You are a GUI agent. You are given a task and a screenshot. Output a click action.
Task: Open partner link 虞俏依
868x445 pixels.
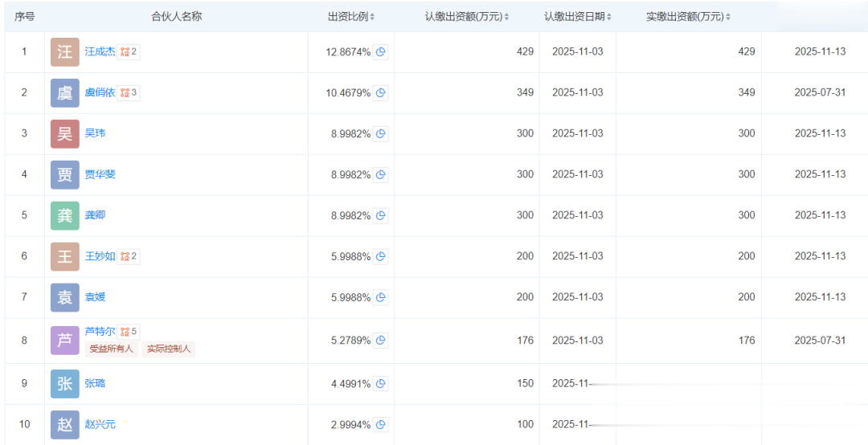point(100,93)
